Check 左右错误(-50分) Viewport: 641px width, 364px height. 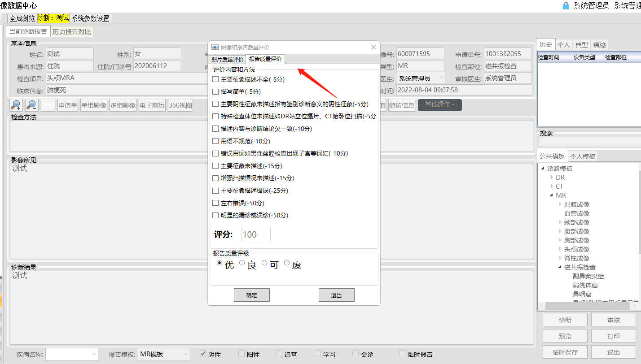(x=215, y=203)
